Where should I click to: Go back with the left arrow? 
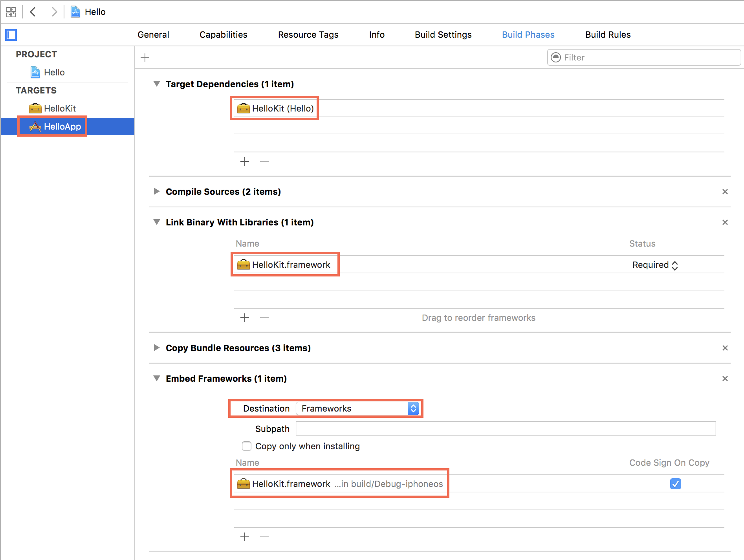click(33, 12)
